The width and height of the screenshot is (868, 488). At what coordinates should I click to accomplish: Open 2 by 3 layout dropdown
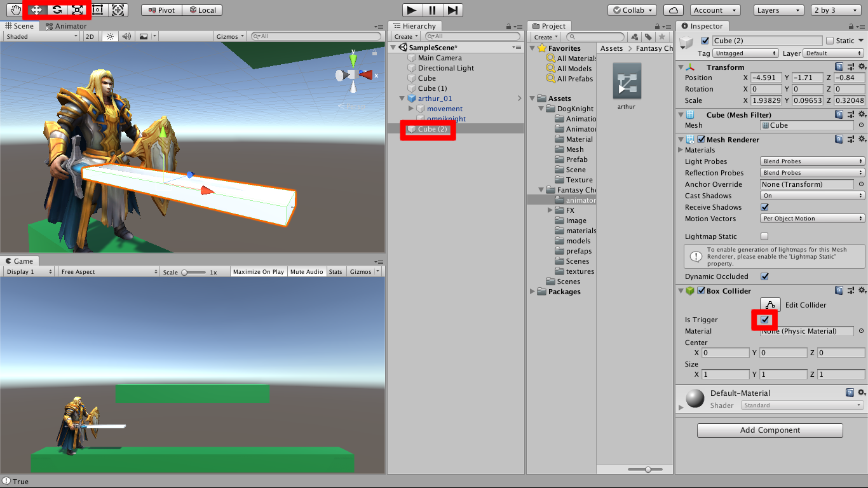tap(837, 10)
